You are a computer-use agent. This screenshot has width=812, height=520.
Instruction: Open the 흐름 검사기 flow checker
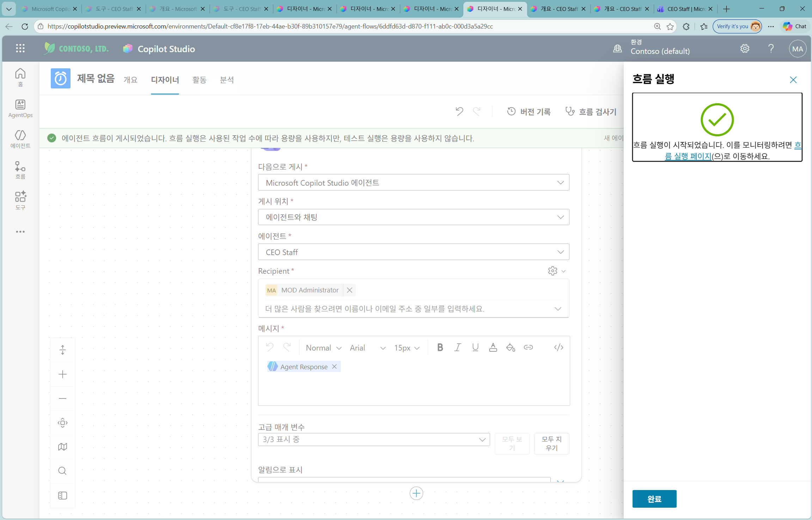(591, 112)
